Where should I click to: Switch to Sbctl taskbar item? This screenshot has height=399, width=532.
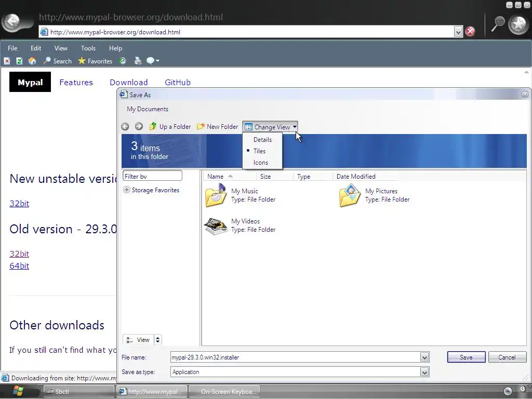79,392
